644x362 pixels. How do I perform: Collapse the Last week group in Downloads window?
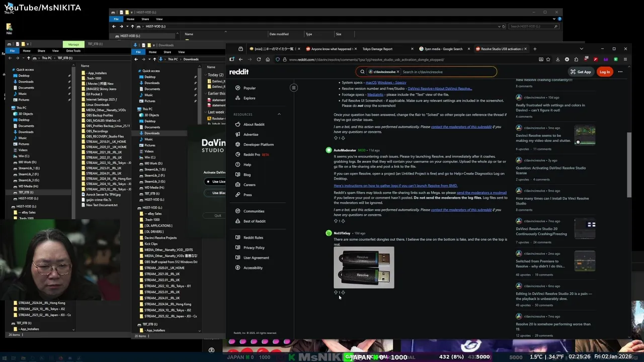(x=205, y=112)
